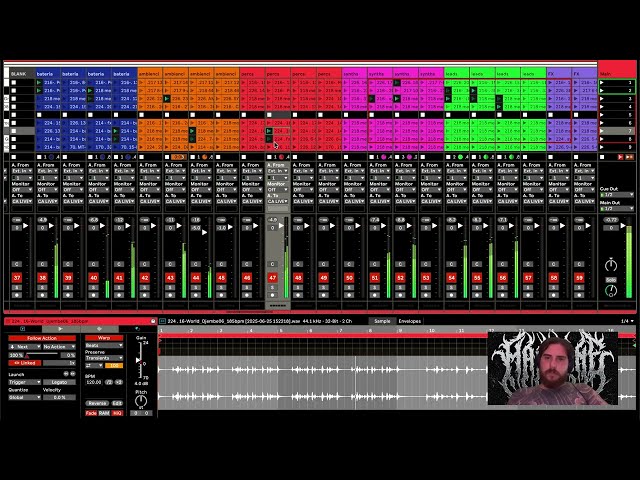Arm track 59 for recording
This screenshot has width=640, height=480.
tap(579, 295)
